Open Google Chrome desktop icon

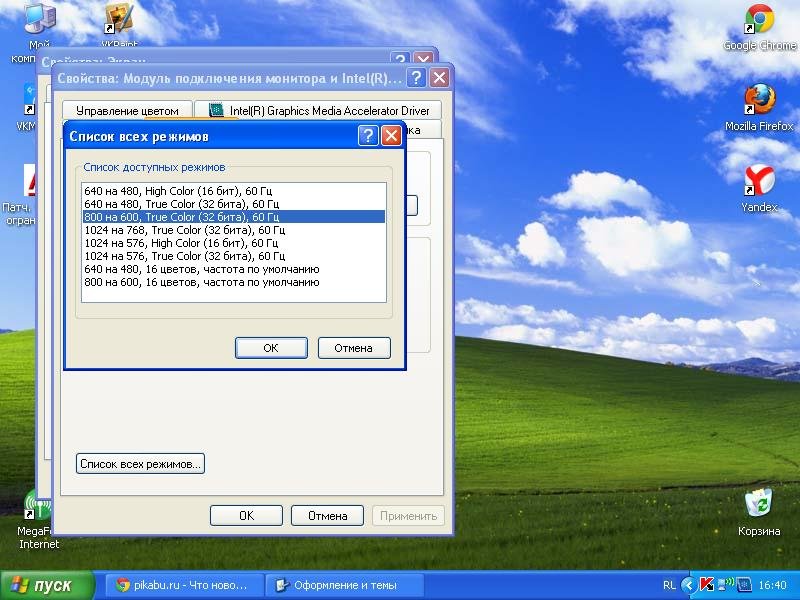(759, 27)
